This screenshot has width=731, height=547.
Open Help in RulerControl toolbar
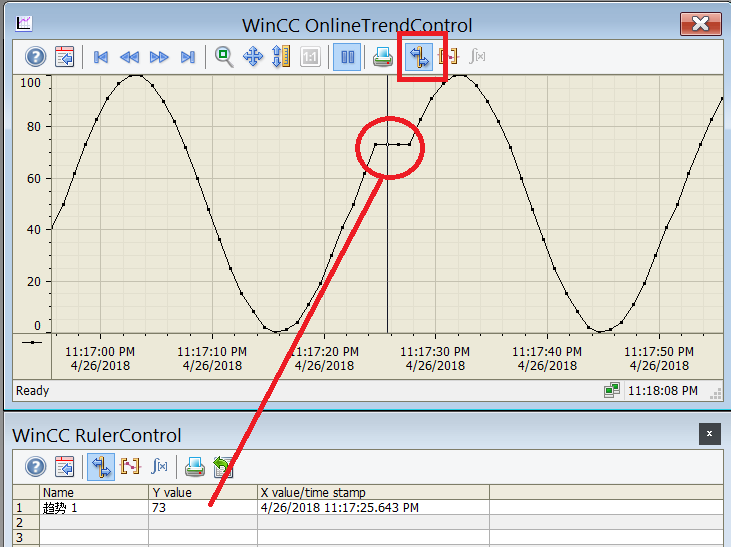pos(35,466)
